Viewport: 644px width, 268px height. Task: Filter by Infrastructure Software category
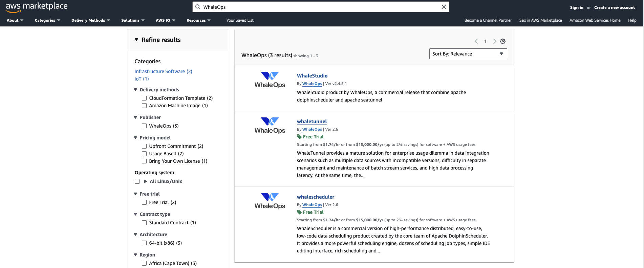[163, 71]
